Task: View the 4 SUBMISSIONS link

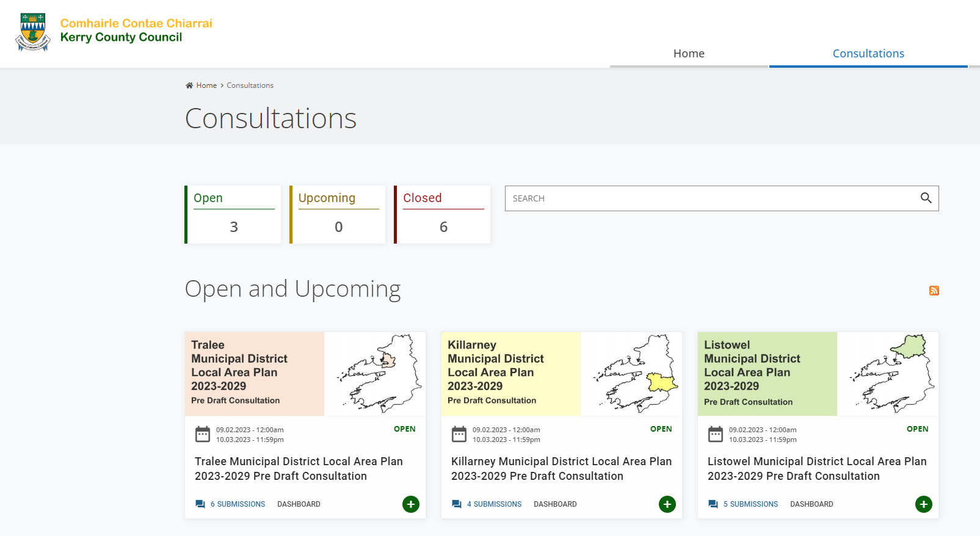Action: coord(495,504)
